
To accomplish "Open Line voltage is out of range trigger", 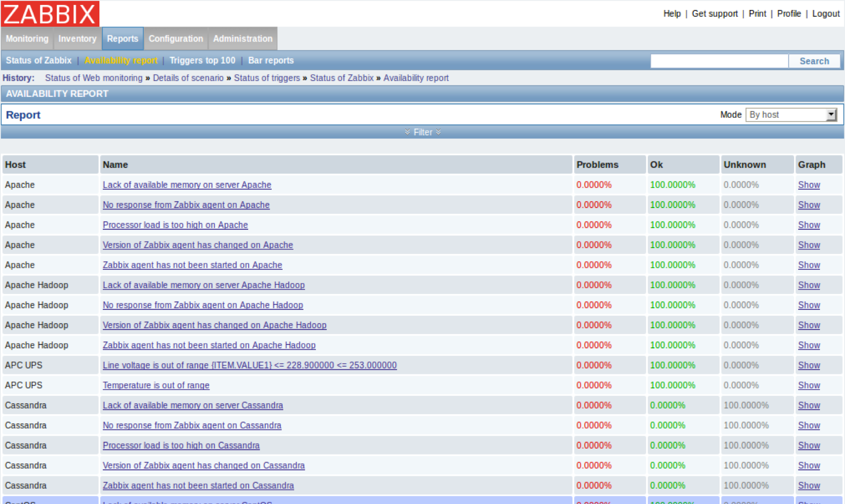I will coord(250,365).
